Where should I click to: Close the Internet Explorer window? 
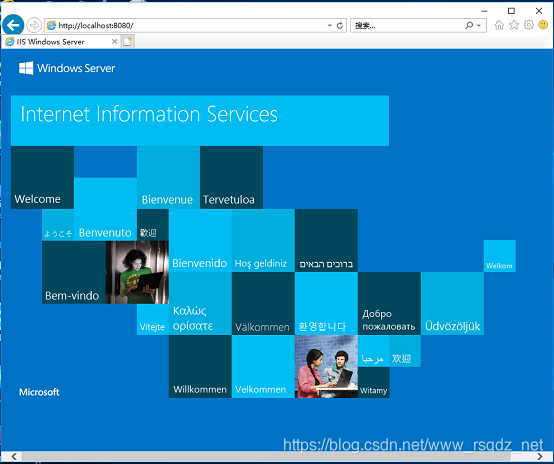click(539, 11)
